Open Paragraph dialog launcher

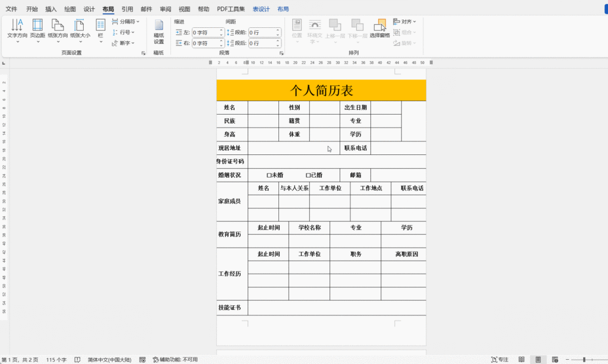tap(281, 53)
